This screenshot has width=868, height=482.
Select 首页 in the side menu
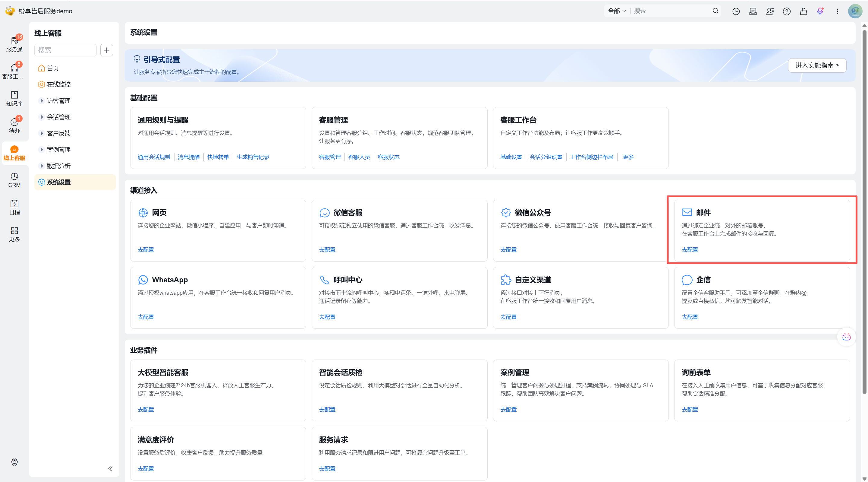(x=75, y=68)
